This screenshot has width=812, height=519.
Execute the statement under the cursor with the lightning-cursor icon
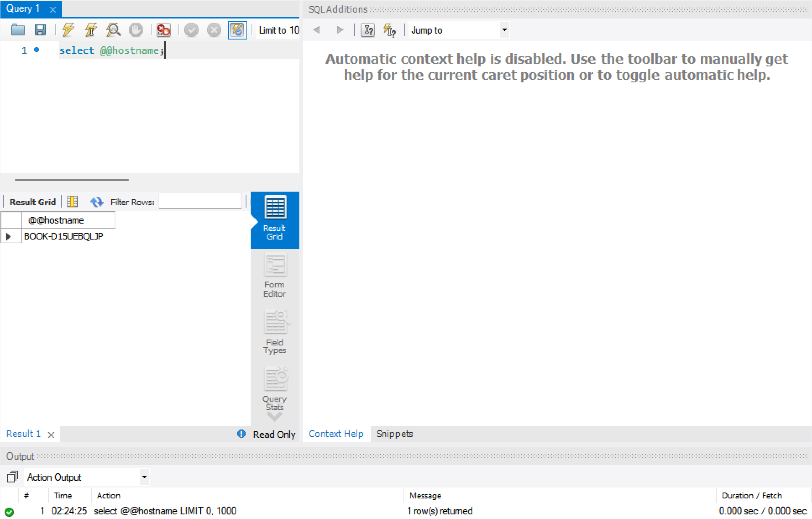[91, 30]
